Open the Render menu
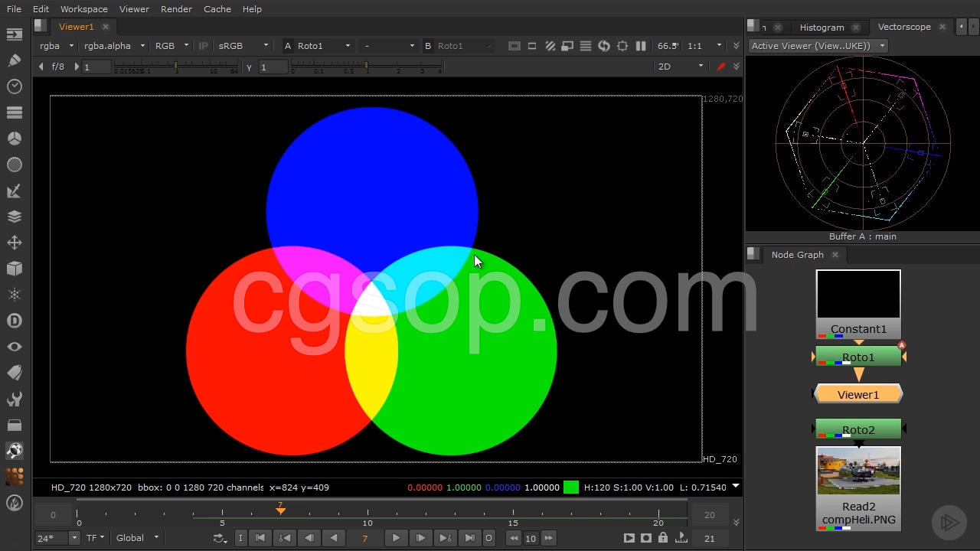 pos(177,9)
